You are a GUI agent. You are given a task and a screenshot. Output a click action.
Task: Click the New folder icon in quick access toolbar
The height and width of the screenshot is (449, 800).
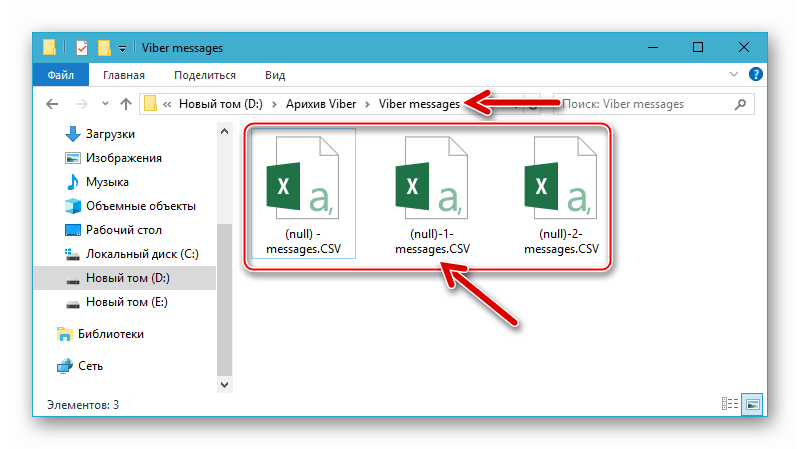[x=104, y=48]
